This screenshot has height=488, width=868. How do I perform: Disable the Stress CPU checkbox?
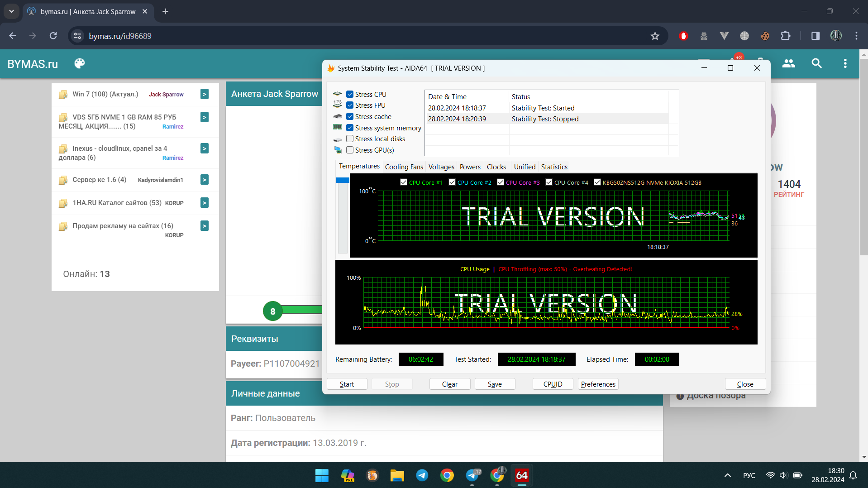pyautogui.click(x=350, y=94)
